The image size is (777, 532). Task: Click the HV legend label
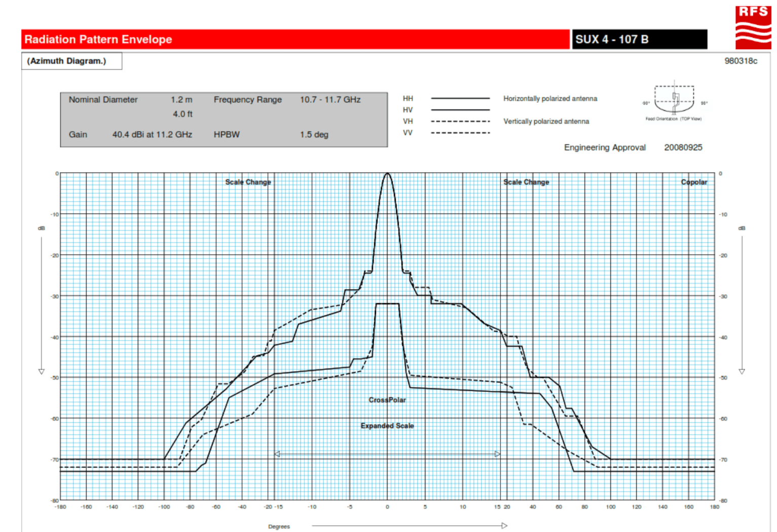pos(408,110)
